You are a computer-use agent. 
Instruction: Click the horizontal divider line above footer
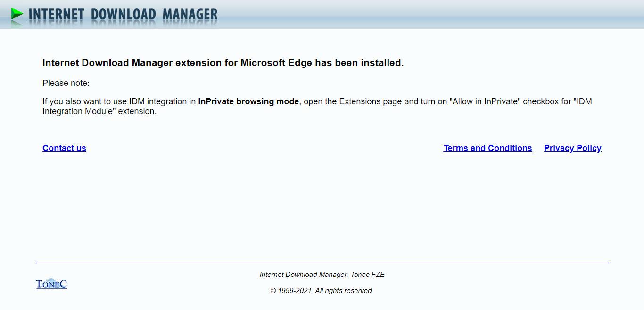(322, 263)
